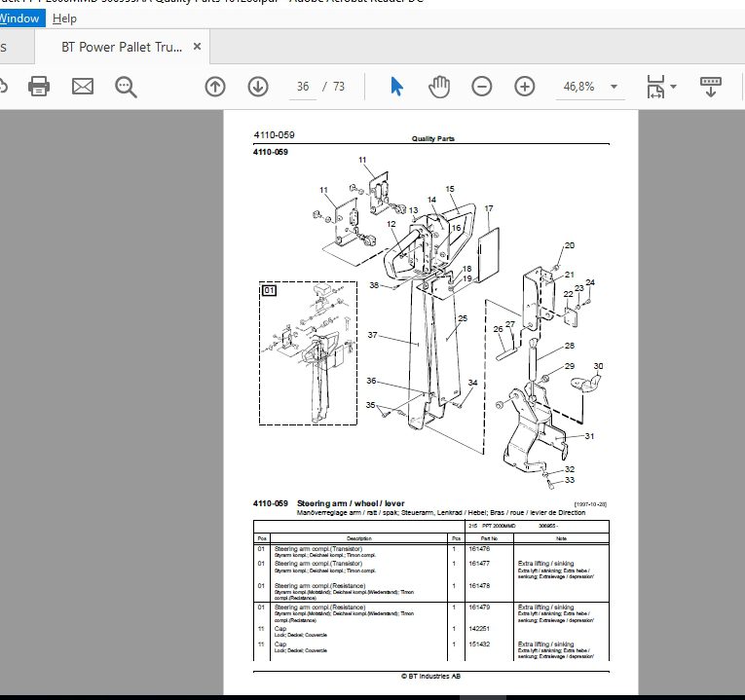
Task: Click the 01 inset diagram label
Action: click(x=270, y=290)
